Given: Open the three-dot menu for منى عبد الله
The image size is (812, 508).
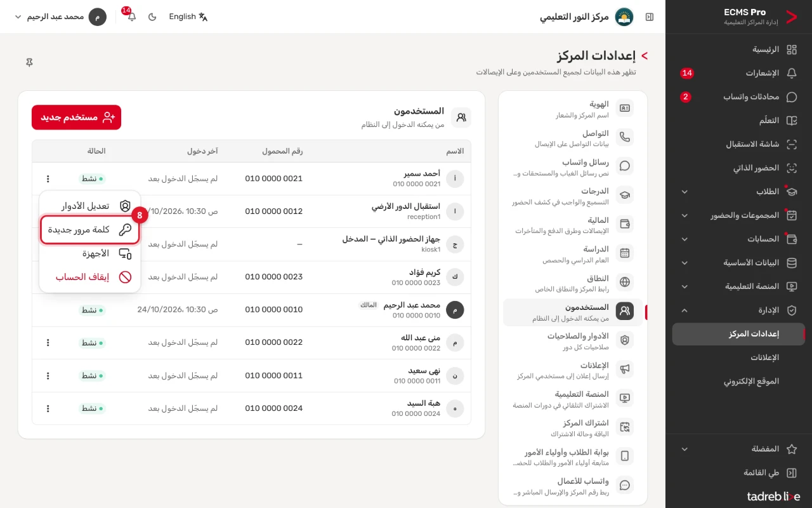Looking at the screenshot, I should pyautogui.click(x=48, y=343).
